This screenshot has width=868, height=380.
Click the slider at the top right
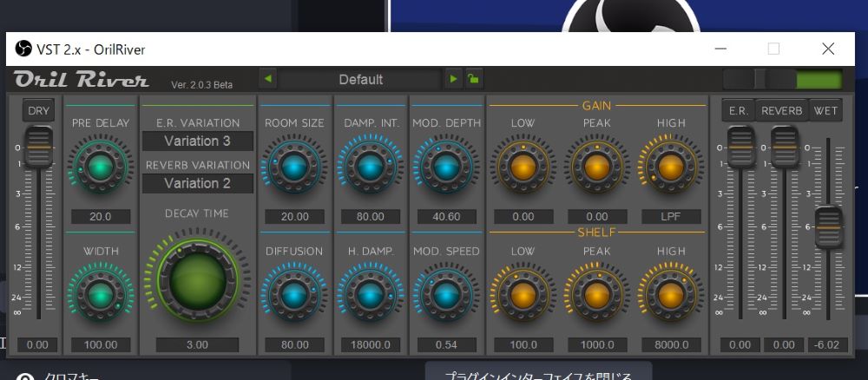[x=759, y=80]
